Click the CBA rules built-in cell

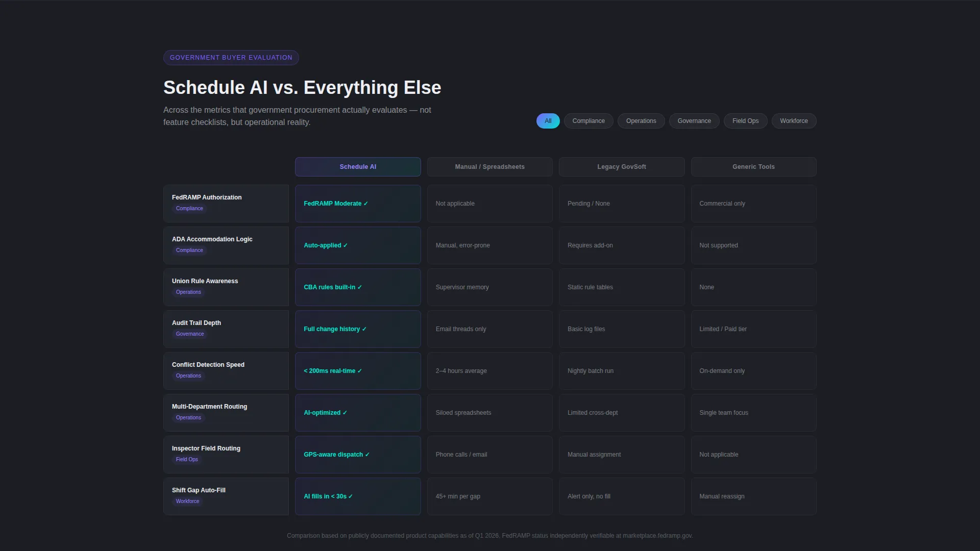pyautogui.click(x=358, y=287)
